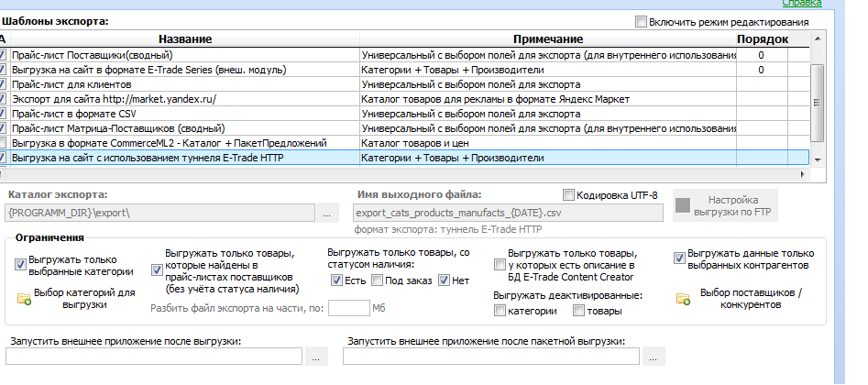Toggle checkbox for market.yandex.ru export row
The width and height of the screenshot is (868, 385).
tap(3, 99)
